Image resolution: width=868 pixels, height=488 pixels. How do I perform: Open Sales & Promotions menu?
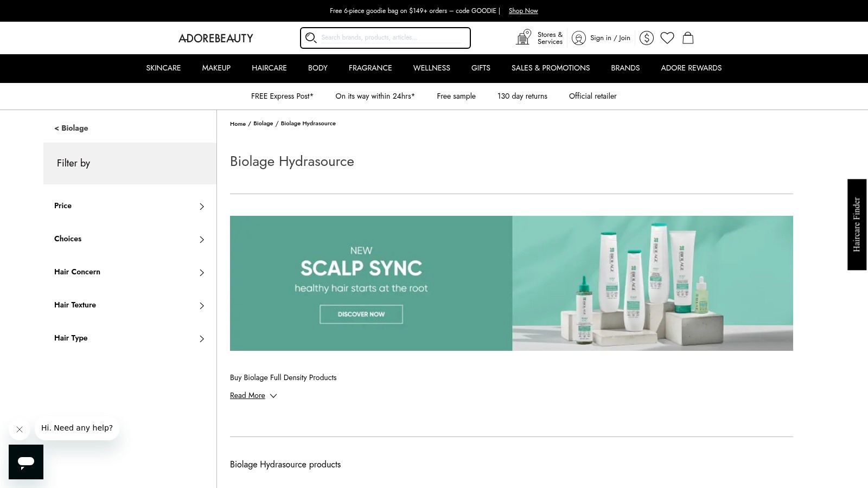(x=551, y=68)
